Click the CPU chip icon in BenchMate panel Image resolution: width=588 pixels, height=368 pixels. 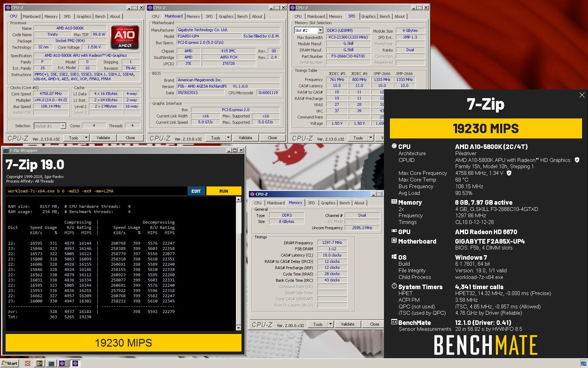[394, 146]
